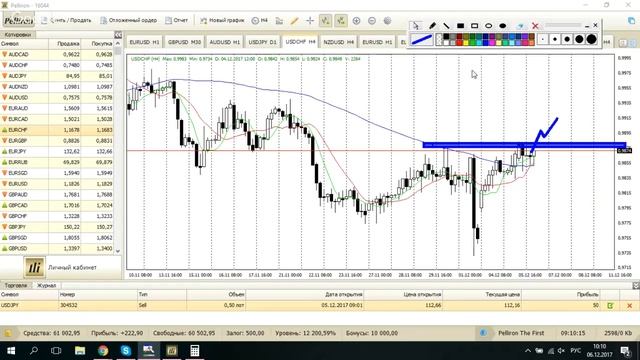Open Calculator from the taskbar
Screen dimensions: 640x360
[x=194, y=351]
